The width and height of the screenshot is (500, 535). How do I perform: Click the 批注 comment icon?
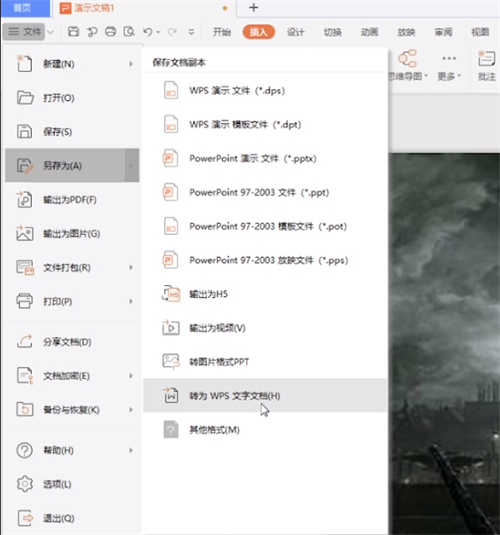click(x=487, y=58)
